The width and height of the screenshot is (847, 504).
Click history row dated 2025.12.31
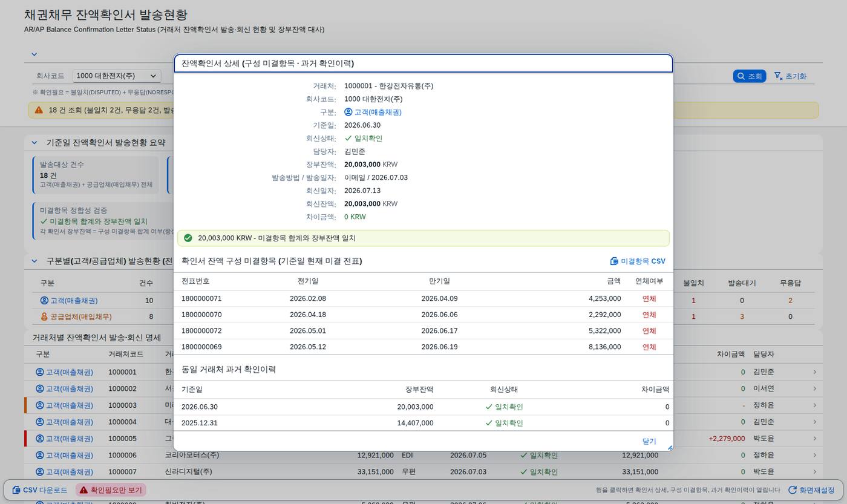point(423,423)
